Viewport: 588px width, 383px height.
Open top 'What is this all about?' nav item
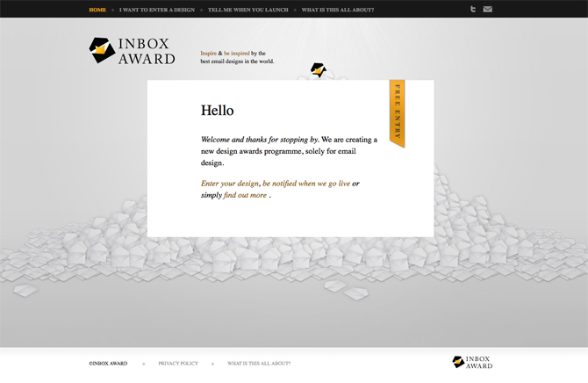coord(337,10)
